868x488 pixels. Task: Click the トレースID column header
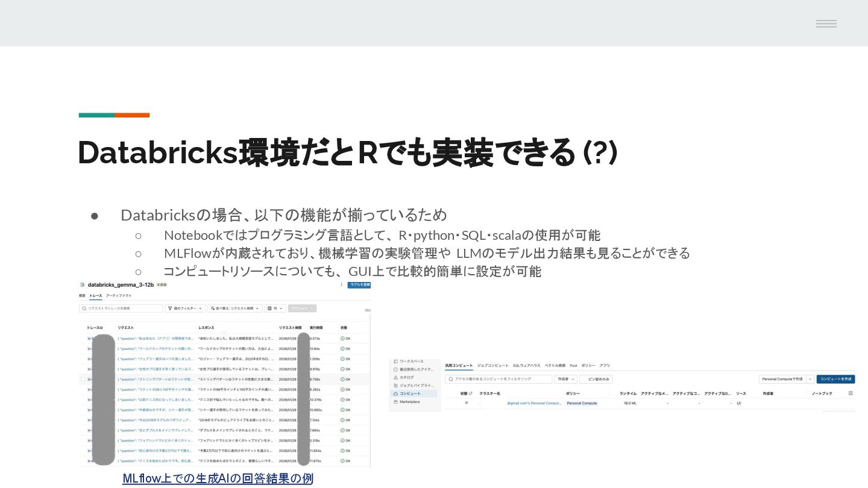pos(95,328)
